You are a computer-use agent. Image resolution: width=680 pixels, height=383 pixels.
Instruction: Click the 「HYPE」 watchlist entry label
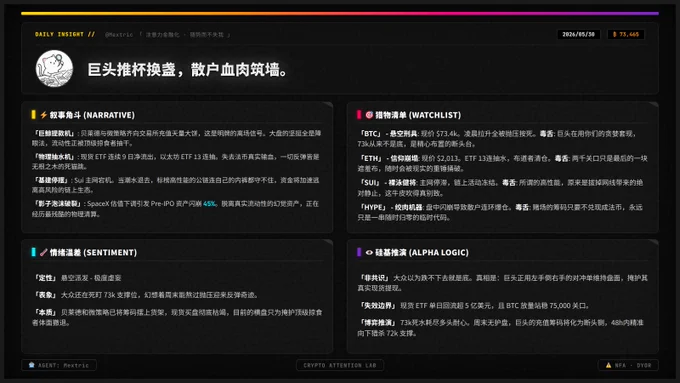pyautogui.click(x=373, y=207)
